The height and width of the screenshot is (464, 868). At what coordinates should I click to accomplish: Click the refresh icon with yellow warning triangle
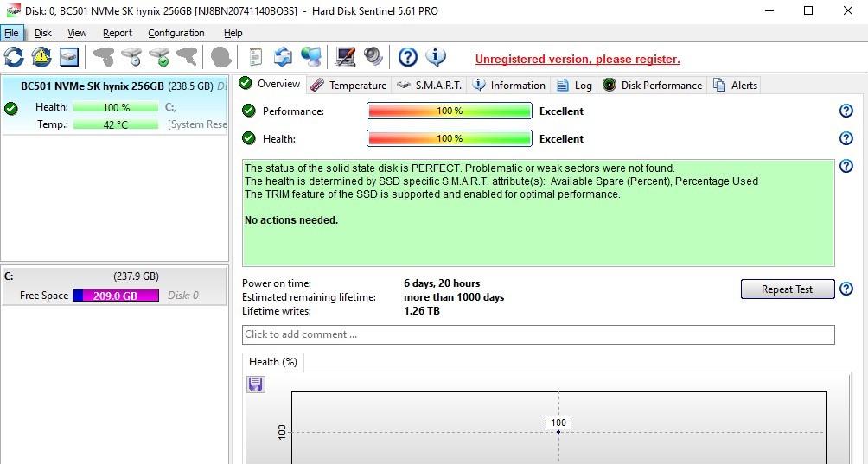coord(41,56)
